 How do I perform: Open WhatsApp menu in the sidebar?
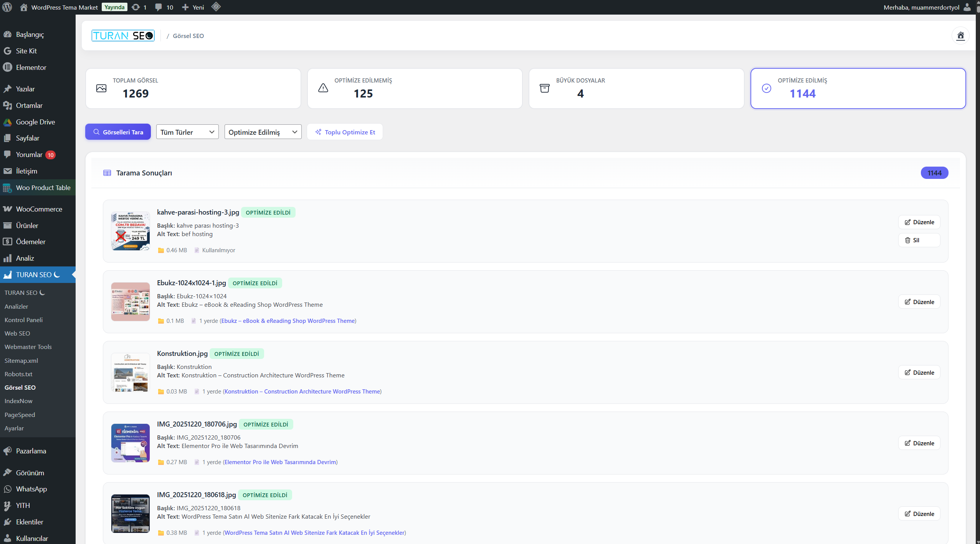point(31,489)
